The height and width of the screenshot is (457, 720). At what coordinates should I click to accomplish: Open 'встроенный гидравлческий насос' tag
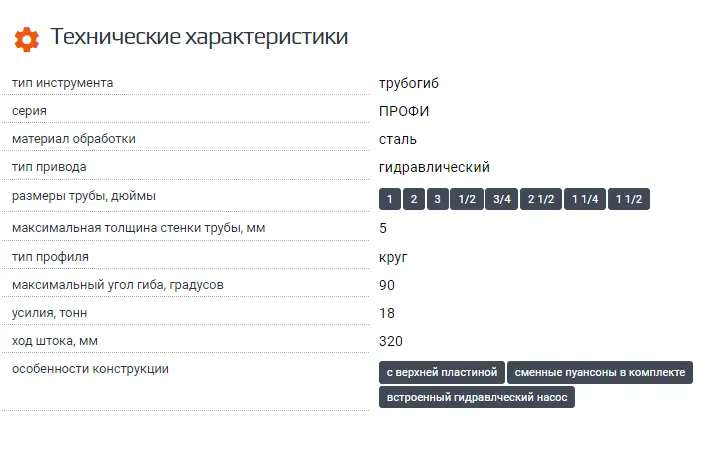[477, 398]
